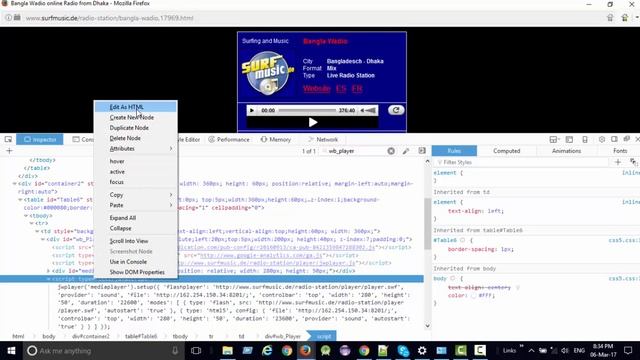This screenshot has width=640, height=360.
Task: Click the big play button under the controlbar
Action: point(313,122)
